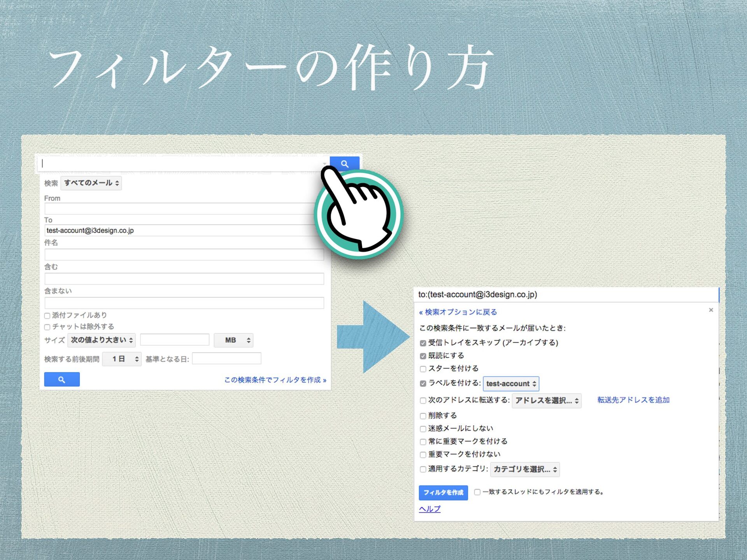The height and width of the screenshot is (560, 747).
Task: Open the ヘルプ link
Action: pos(430,509)
